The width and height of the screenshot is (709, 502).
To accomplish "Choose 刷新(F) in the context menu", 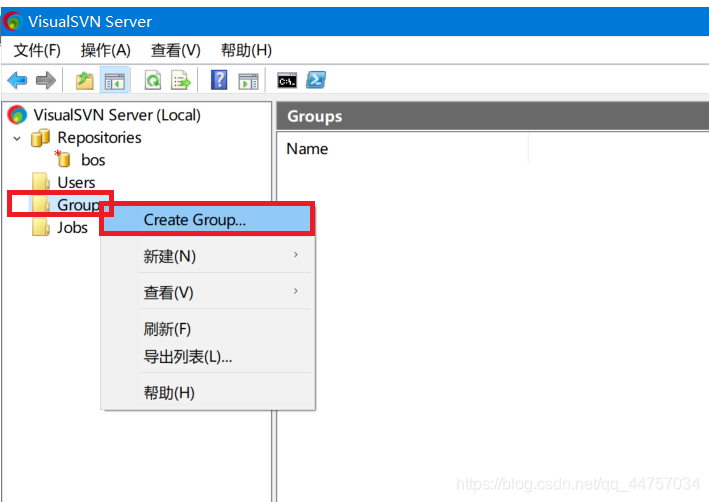I will click(x=208, y=329).
